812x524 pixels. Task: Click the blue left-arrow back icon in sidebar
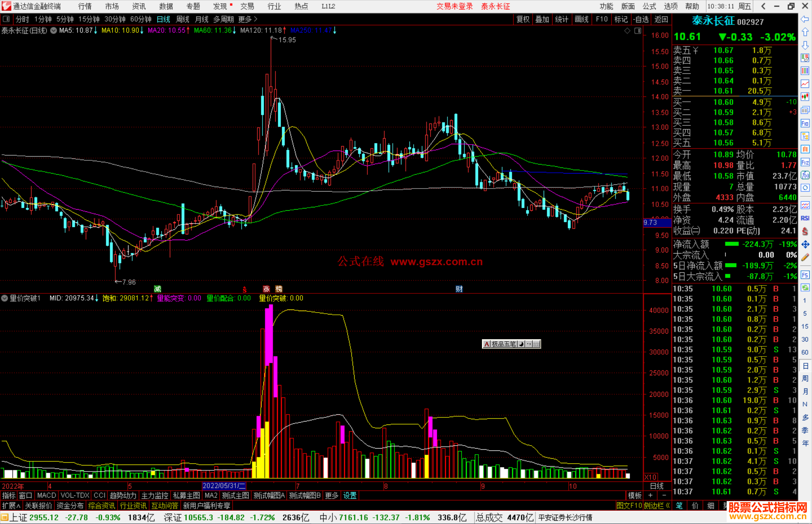(805, 19)
